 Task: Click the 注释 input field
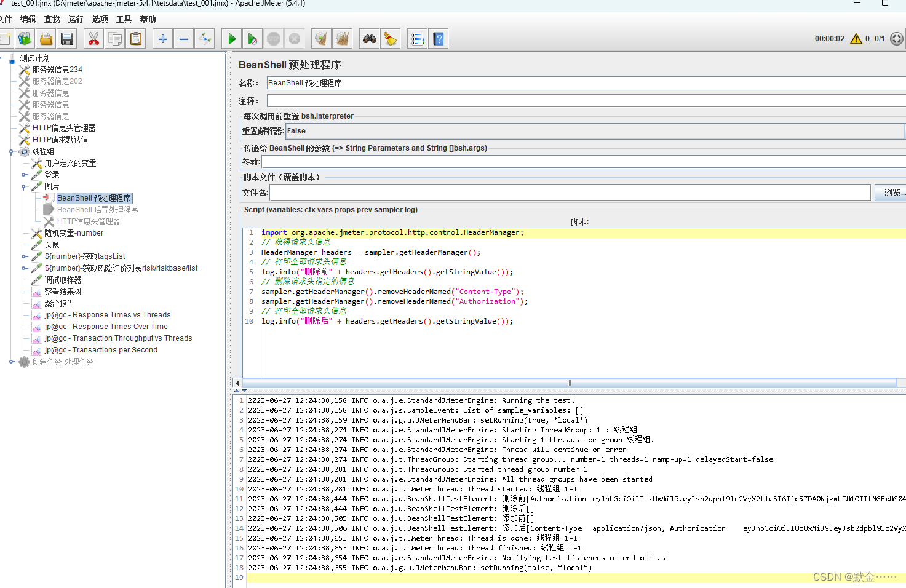pos(586,101)
